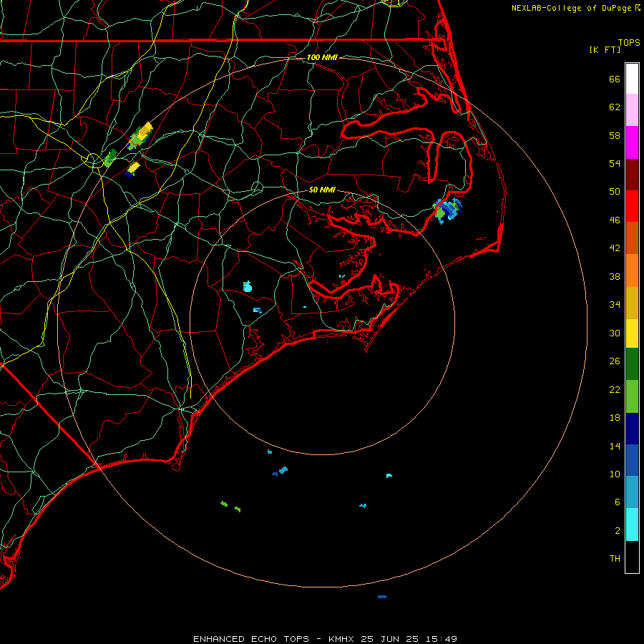Screen dimensions: 644x644
Task: Pick the dark red (maroon) legend band
Action: (632, 175)
